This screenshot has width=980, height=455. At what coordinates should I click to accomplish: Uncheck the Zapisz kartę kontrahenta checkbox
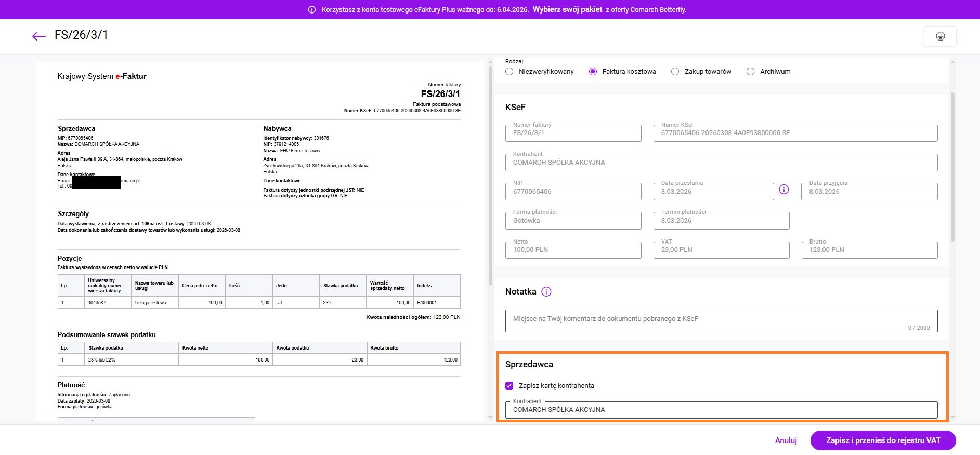point(509,386)
